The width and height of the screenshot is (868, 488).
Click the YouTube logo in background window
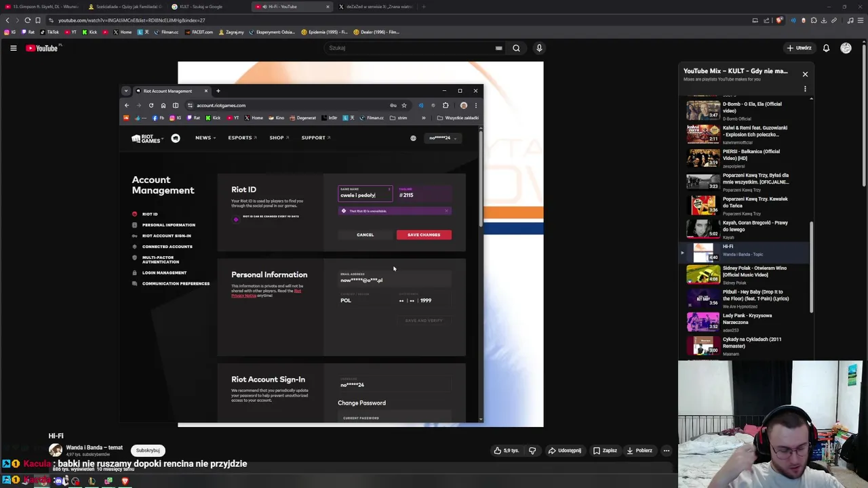[x=42, y=48]
